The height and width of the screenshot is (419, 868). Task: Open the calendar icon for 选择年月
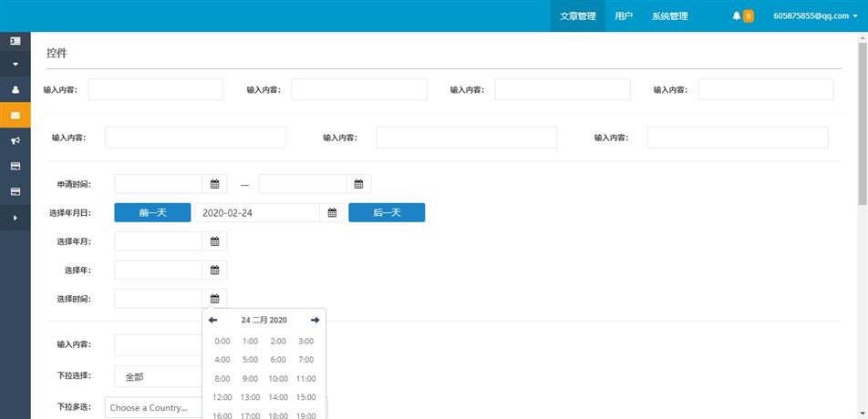click(215, 241)
